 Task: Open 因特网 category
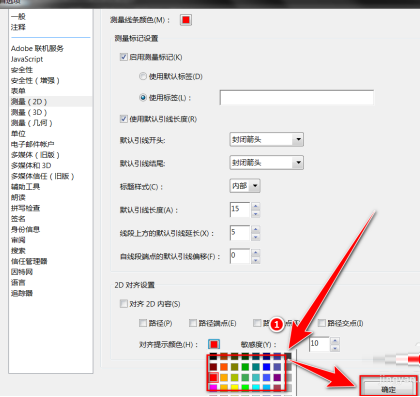pos(22,272)
